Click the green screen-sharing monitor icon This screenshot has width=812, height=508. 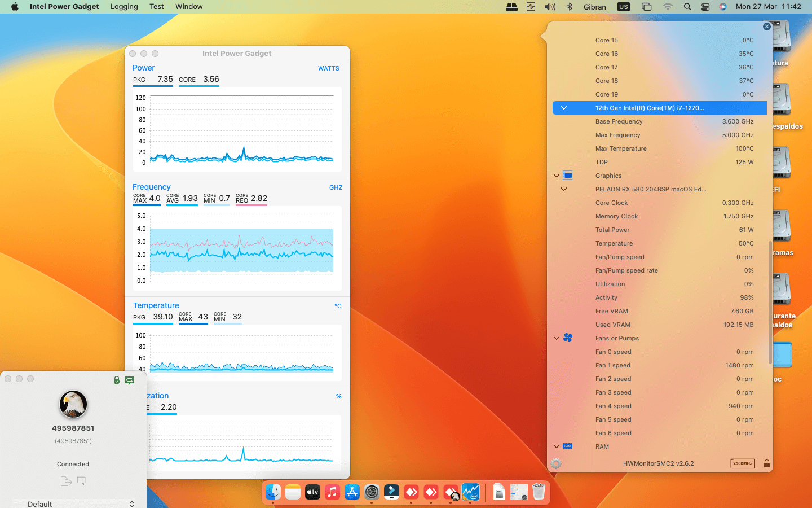click(130, 380)
